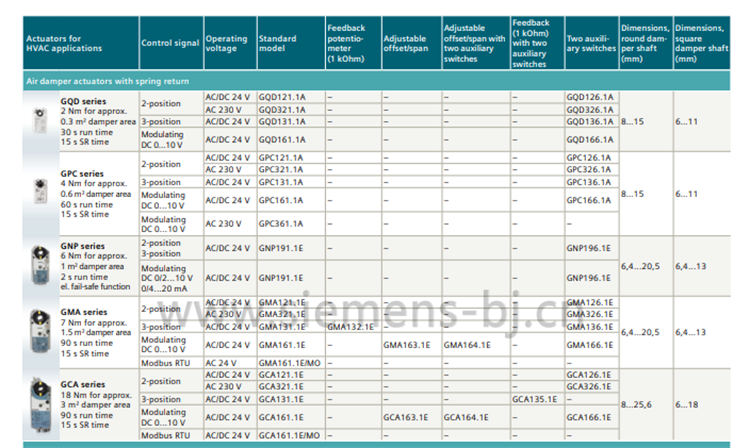Click 'el. fail-safe function' under GNP series
This screenshot has width=750, height=448.
coord(95,286)
